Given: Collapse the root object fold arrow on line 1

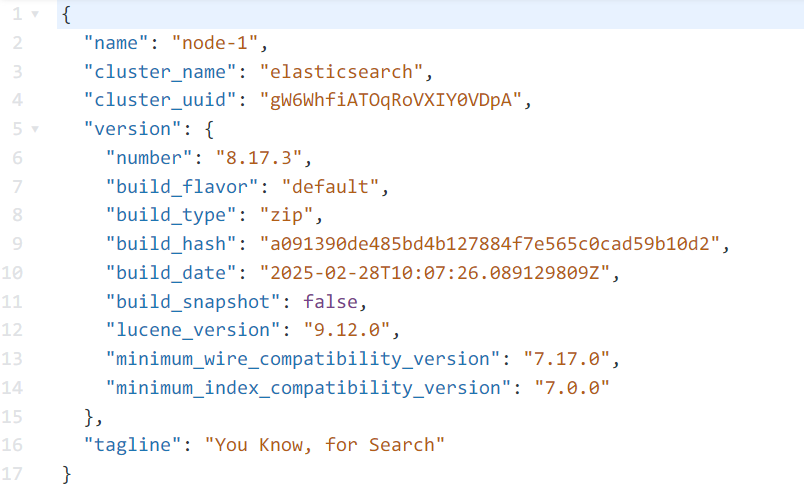Looking at the screenshot, I should coord(36,15).
